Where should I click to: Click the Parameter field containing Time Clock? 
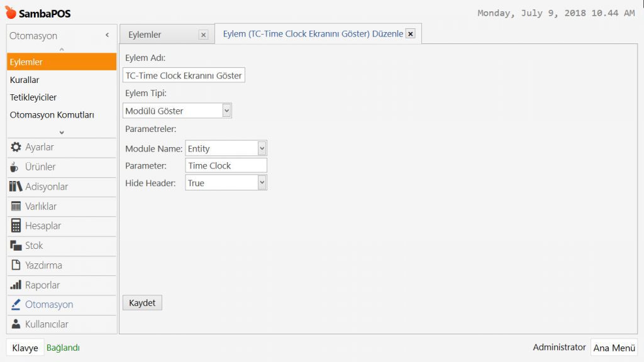coord(226,166)
